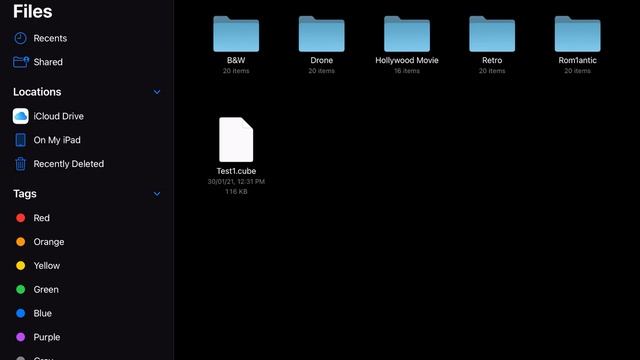This screenshot has width=640, height=360.
Task: Select the Green tag dot
Action: pos(20,289)
